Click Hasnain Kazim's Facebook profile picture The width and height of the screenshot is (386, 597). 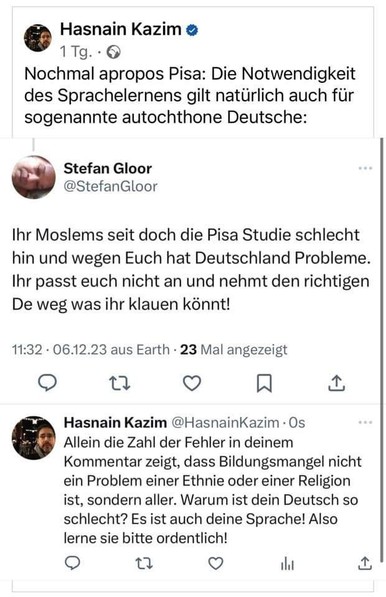point(38,38)
